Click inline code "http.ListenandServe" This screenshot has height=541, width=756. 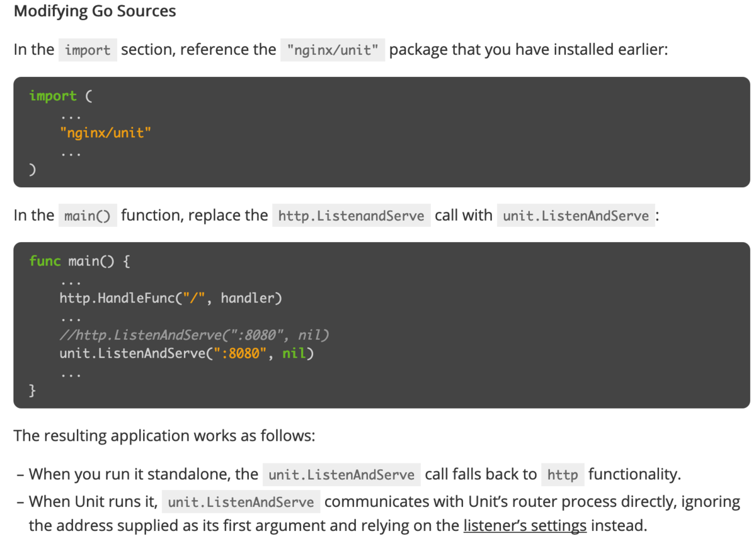point(352,216)
